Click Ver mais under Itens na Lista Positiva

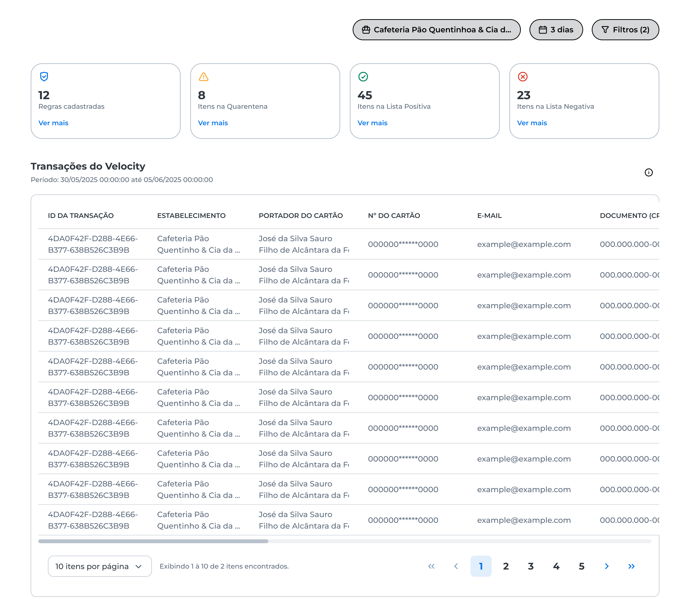[x=372, y=123]
